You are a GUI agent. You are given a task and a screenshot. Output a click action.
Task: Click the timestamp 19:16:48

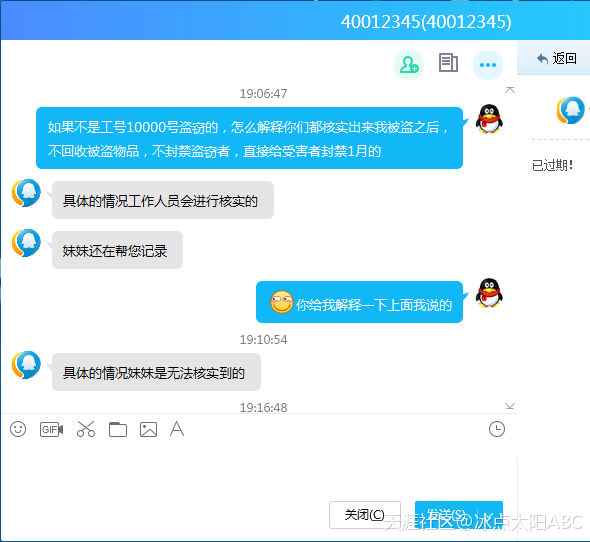coord(263,408)
